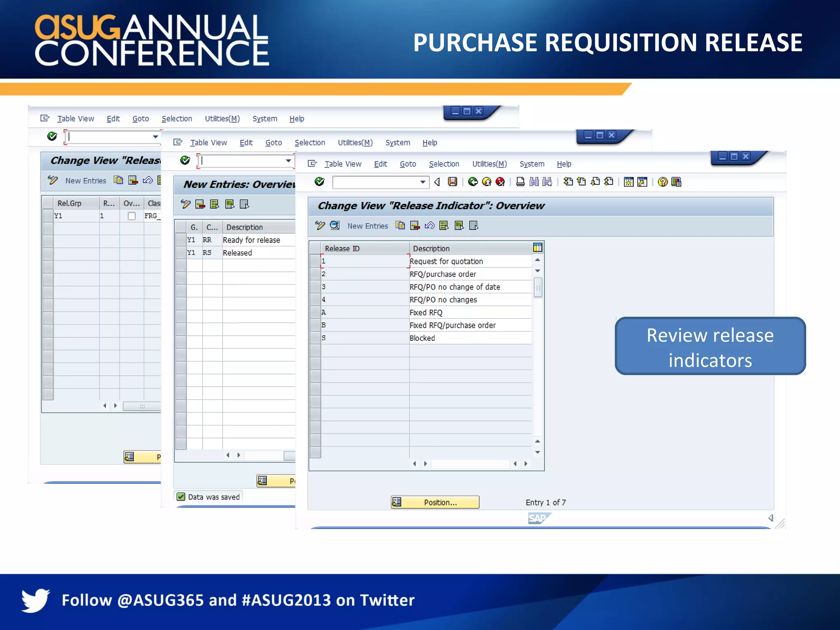Click the Previous Page icon
Screen dimensions: 840x630
[x=582, y=182]
